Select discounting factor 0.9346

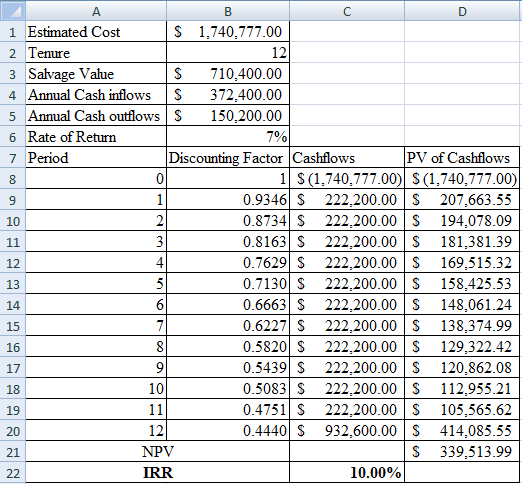[x=228, y=200]
